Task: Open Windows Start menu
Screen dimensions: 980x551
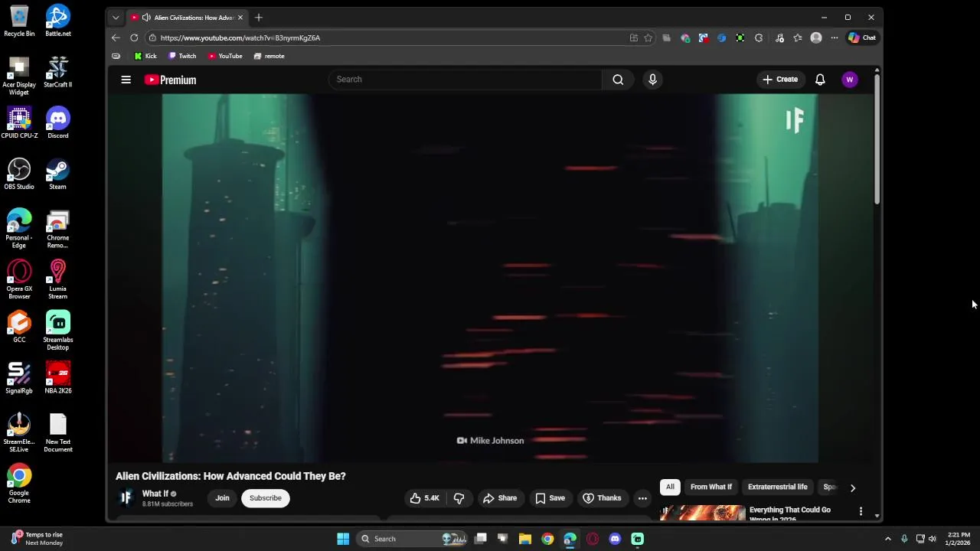Action: 343,539
